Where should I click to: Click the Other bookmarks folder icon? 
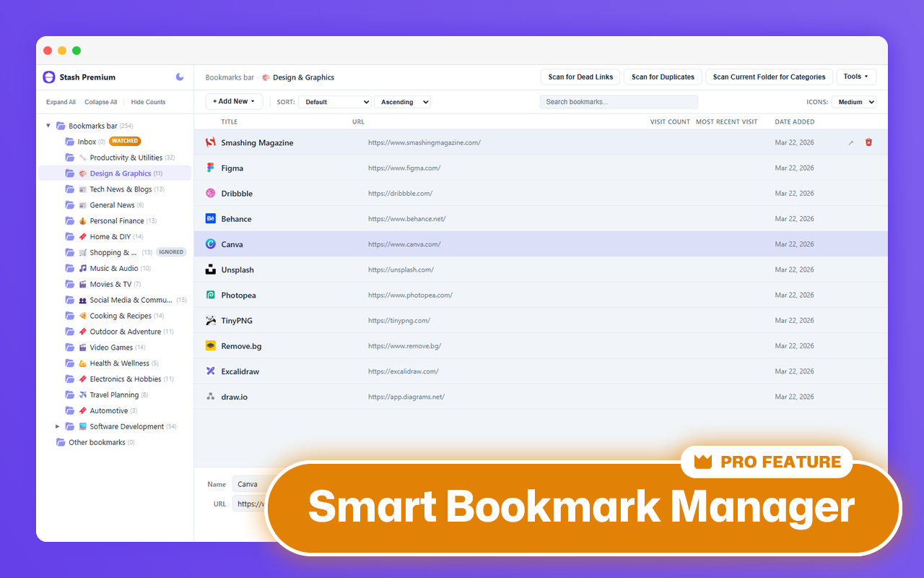click(x=61, y=442)
